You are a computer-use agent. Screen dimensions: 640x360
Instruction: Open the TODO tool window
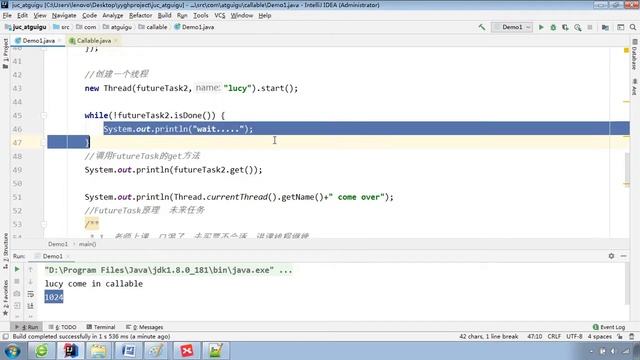(62, 327)
